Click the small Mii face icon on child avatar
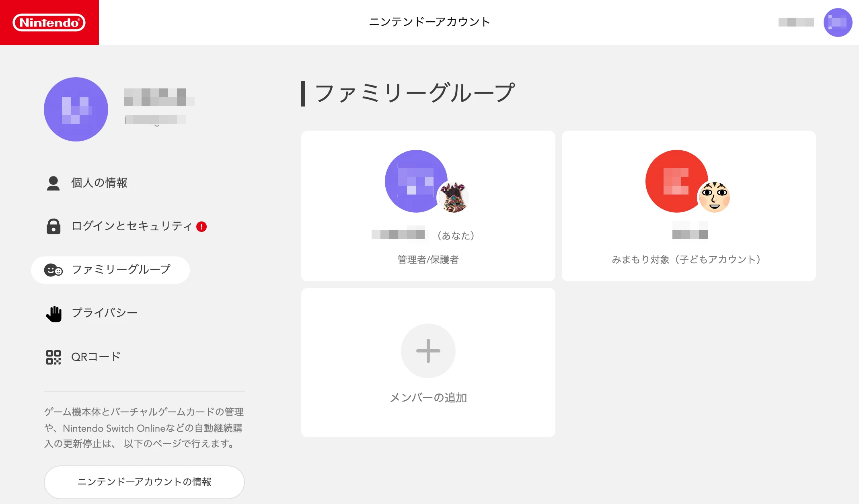The height and width of the screenshot is (504, 859). 714,197
